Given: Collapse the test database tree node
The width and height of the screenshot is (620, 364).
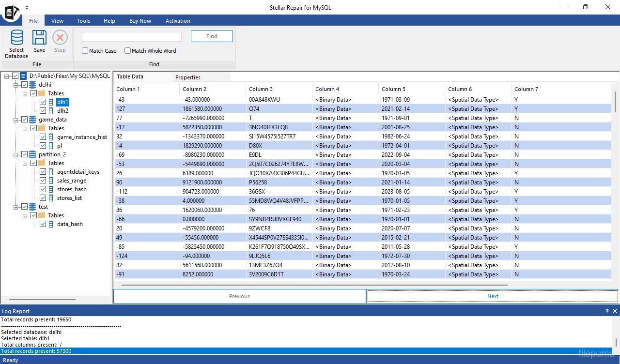Looking at the screenshot, I should point(15,207).
